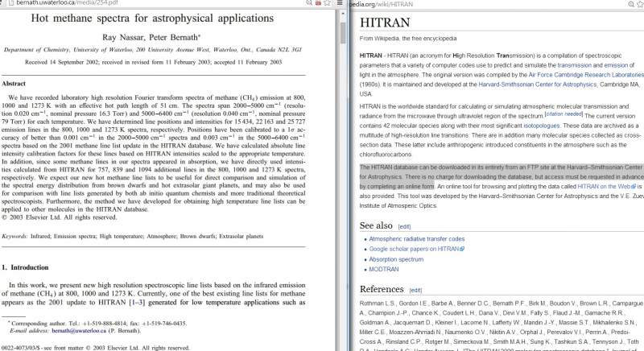The width and height of the screenshot is (644, 351).
Task: Open bernath@uwaterloo.ca email link
Action: [x=79, y=331]
